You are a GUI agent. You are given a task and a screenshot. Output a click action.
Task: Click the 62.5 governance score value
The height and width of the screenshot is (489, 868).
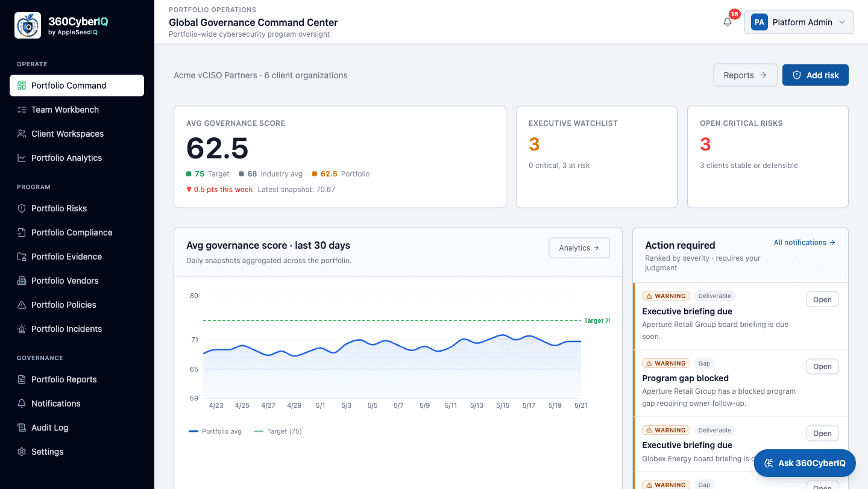pyautogui.click(x=218, y=148)
